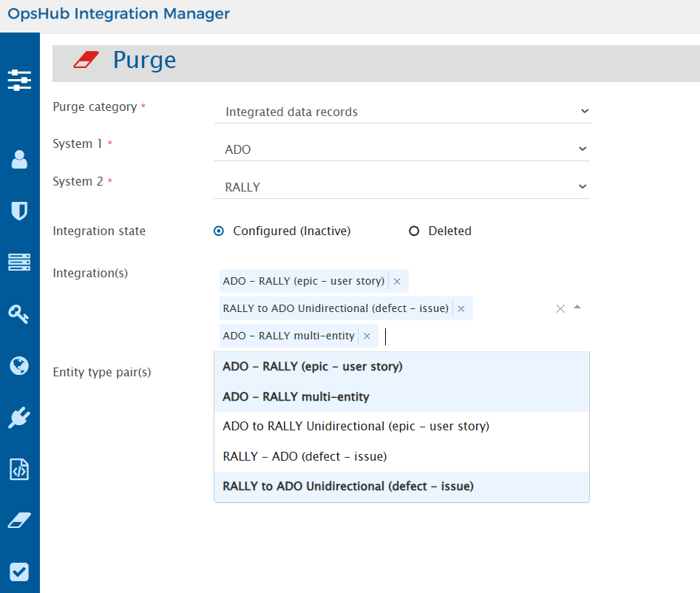The width and height of the screenshot is (700, 593).
Task: Click the sliders settings icon in sidebar
Action: 19,80
